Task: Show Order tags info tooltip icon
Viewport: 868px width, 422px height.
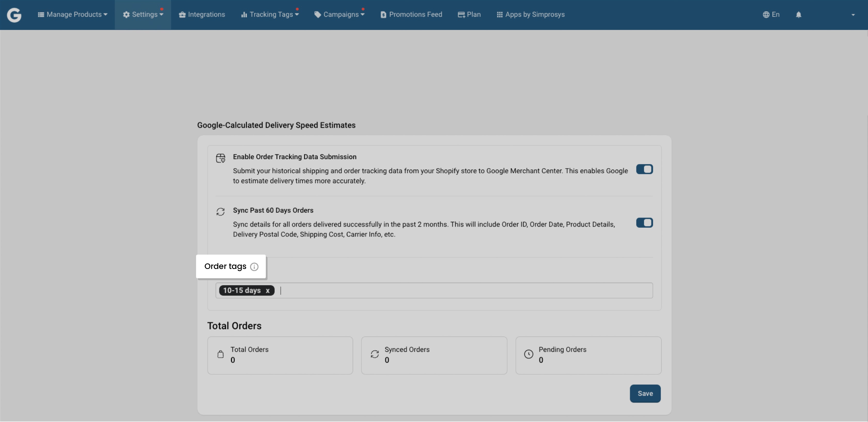Action: click(x=254, y=267)
